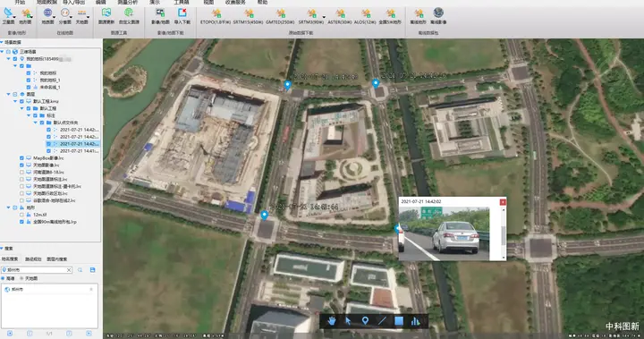The image size is (644, 339).
Task: Select the hand pan tool in map toolbar
Action: [x=332, y=321]
